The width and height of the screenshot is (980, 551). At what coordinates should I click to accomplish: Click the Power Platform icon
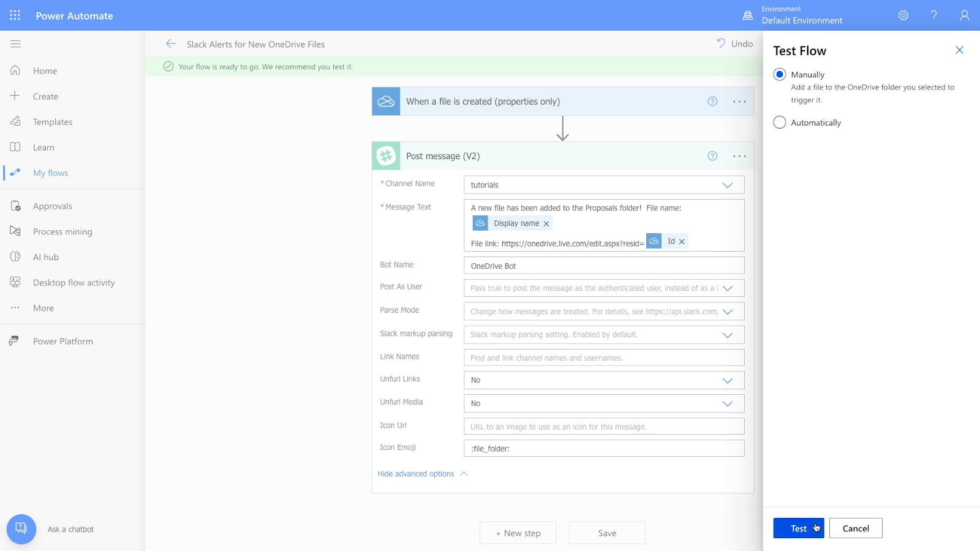(x=14, y=341)
